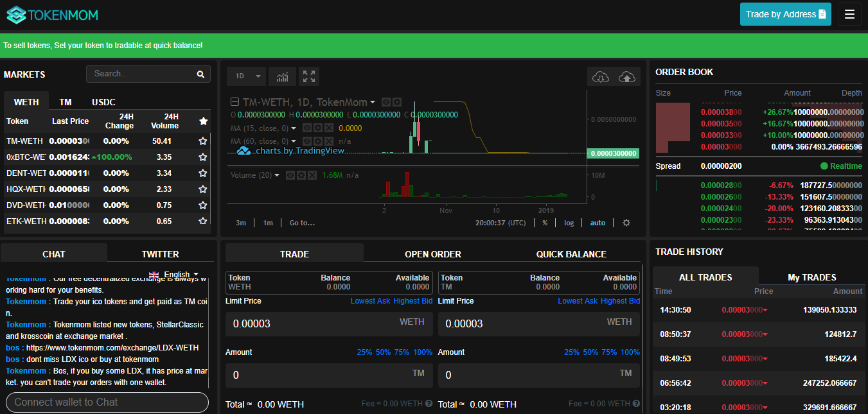The height and width of the screenshot is (414, 868).
Task: Open the hamburger menu
Action: [849, 14]
